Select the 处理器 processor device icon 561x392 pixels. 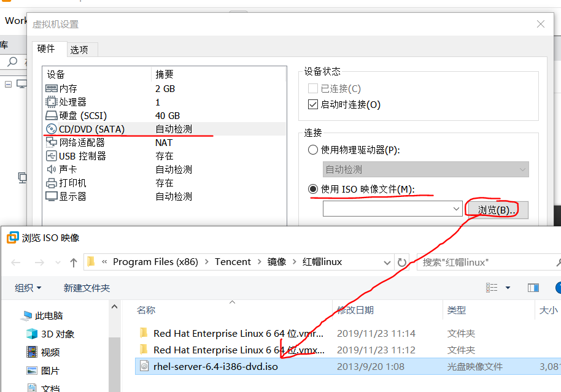[51, 102]
